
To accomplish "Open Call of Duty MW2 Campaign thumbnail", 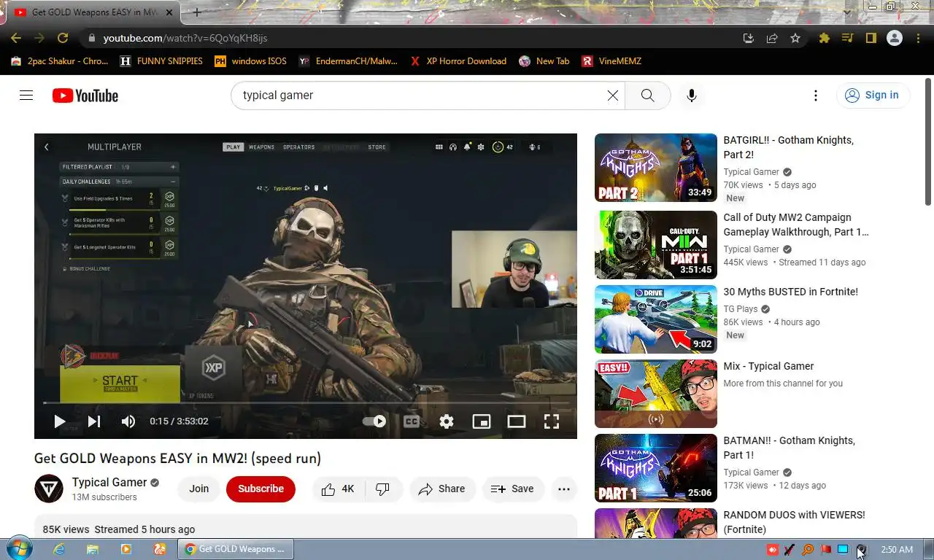I will pyautogui.click(x=656, y=245).
